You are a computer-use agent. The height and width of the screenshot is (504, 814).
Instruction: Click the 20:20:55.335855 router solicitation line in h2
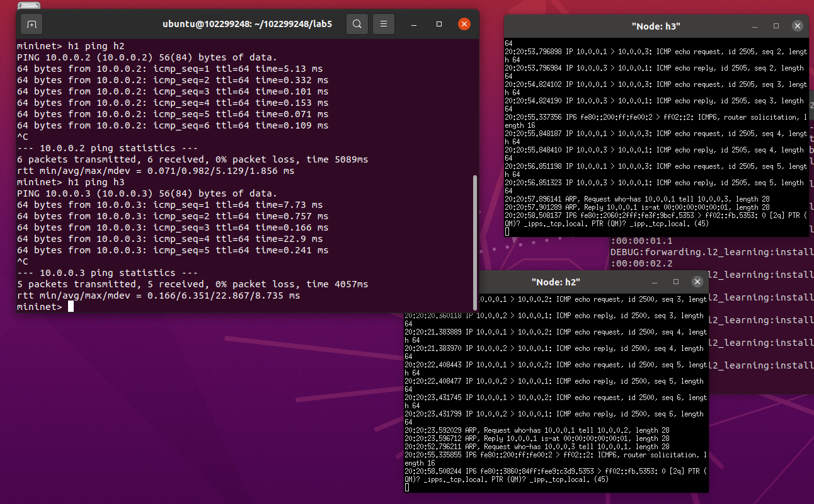(x=556, y=459)
